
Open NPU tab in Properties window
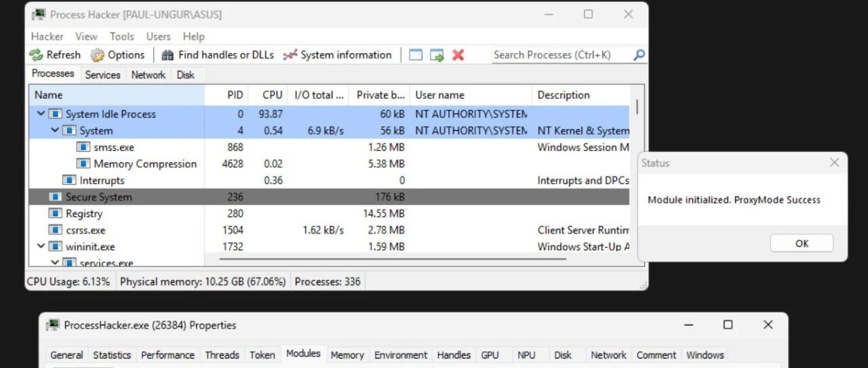pos(526,355)
